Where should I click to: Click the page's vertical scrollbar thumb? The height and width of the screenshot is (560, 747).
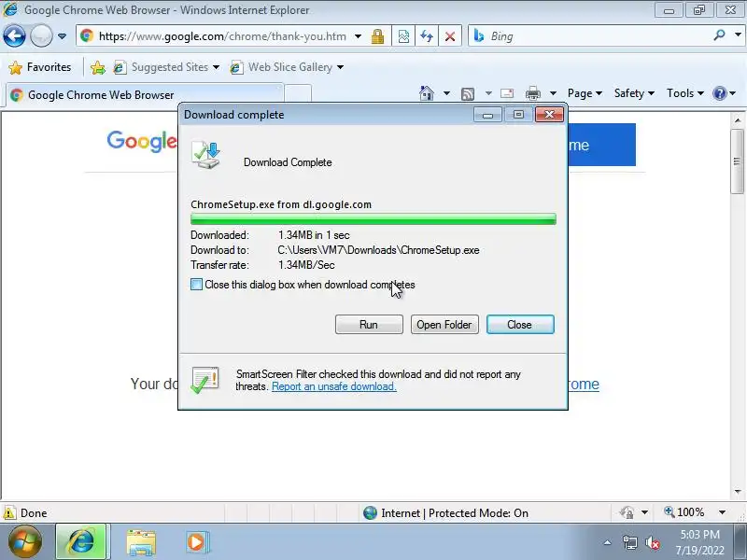coord(738,161)
